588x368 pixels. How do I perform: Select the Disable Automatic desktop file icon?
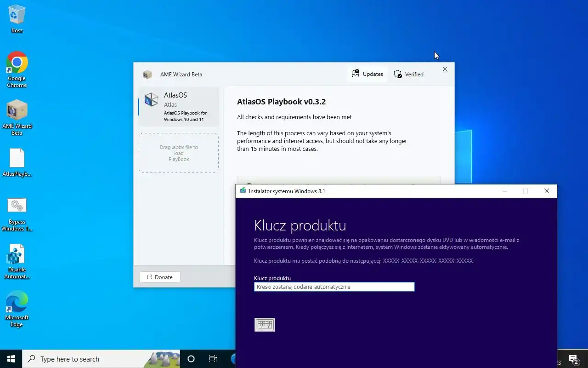[17, 262]
